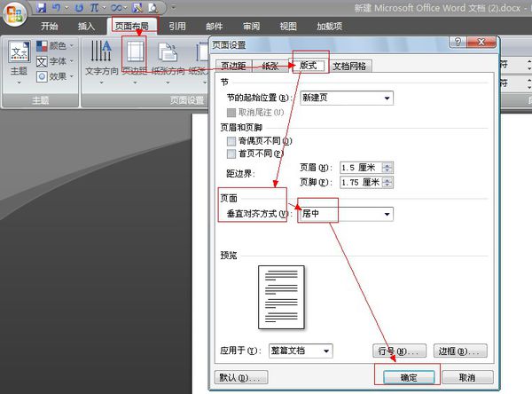
Task: Save document via quick access icon
Action: point(42,7)
